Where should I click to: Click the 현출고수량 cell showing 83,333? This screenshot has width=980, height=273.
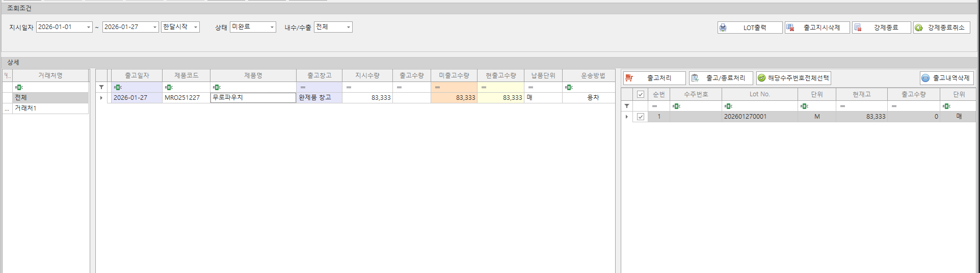click(500, 98)
